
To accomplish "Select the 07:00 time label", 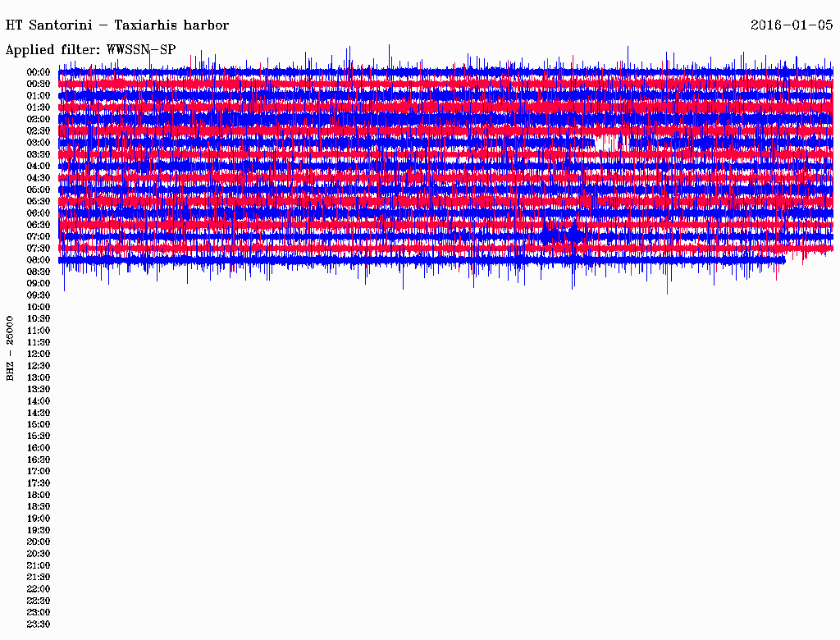I will click(x=39, y=236).
